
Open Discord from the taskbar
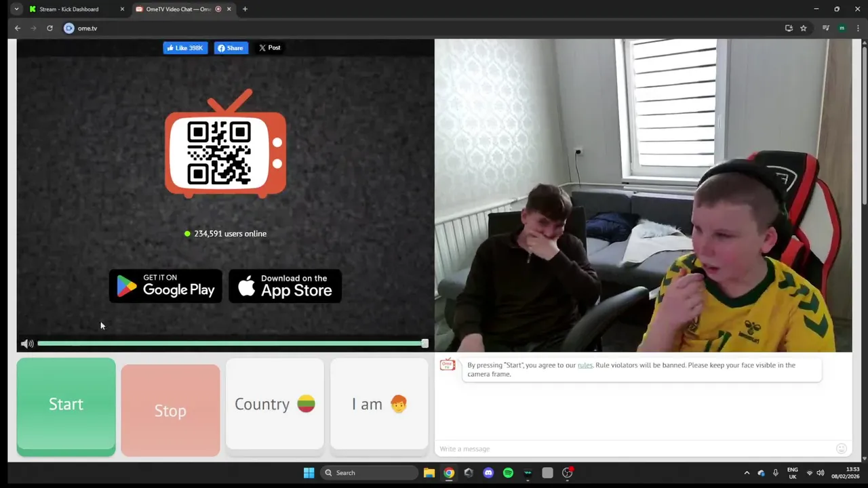pos(488,472)
